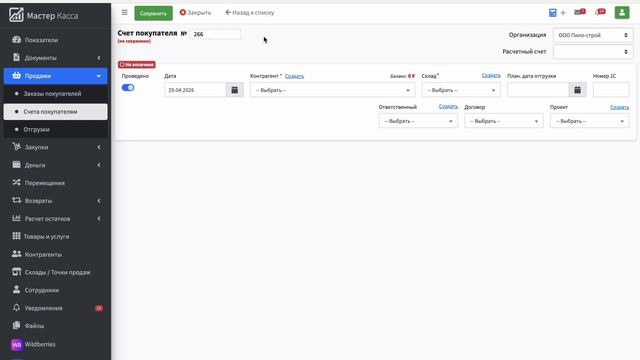Expand Деньги menu chevron
640x360 pixels.
pos(99,165)
